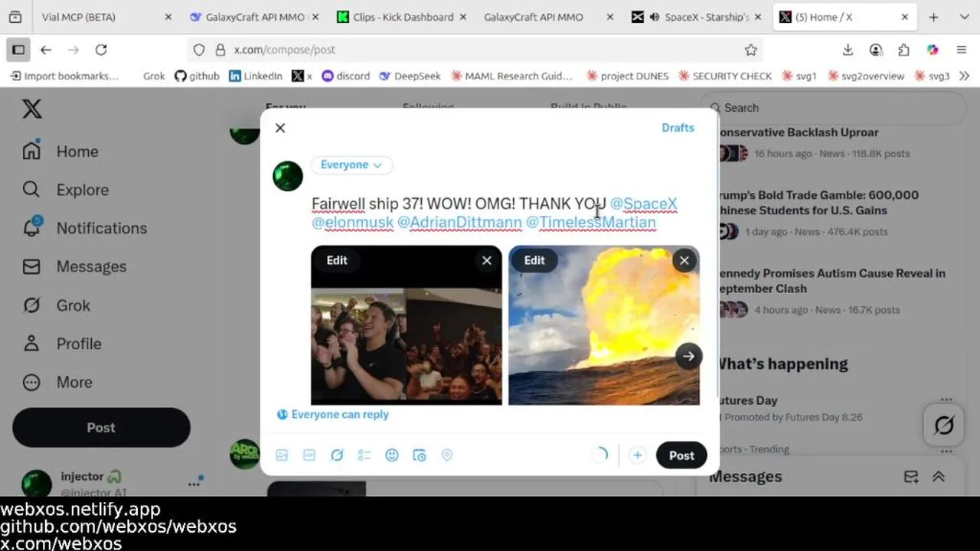Click Grok enhance icon in compose toolbar
Image resolution: width=980 pixels, height=551 pixels.
[337, 455]
